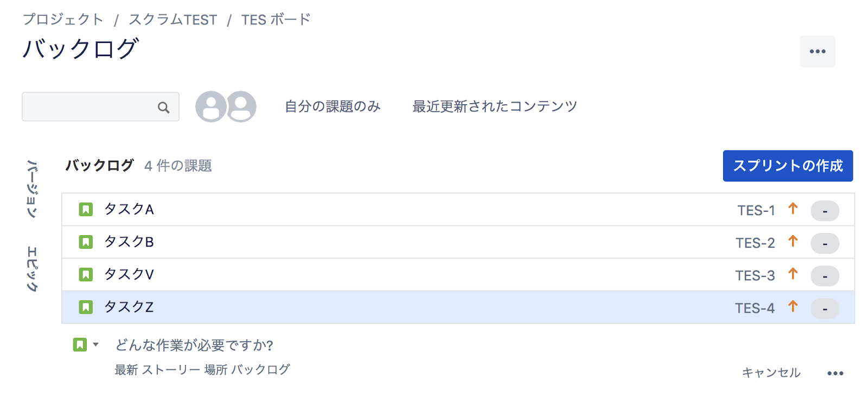
Task: Expand the エピック side panel
Action: click(x=33, y=269)
